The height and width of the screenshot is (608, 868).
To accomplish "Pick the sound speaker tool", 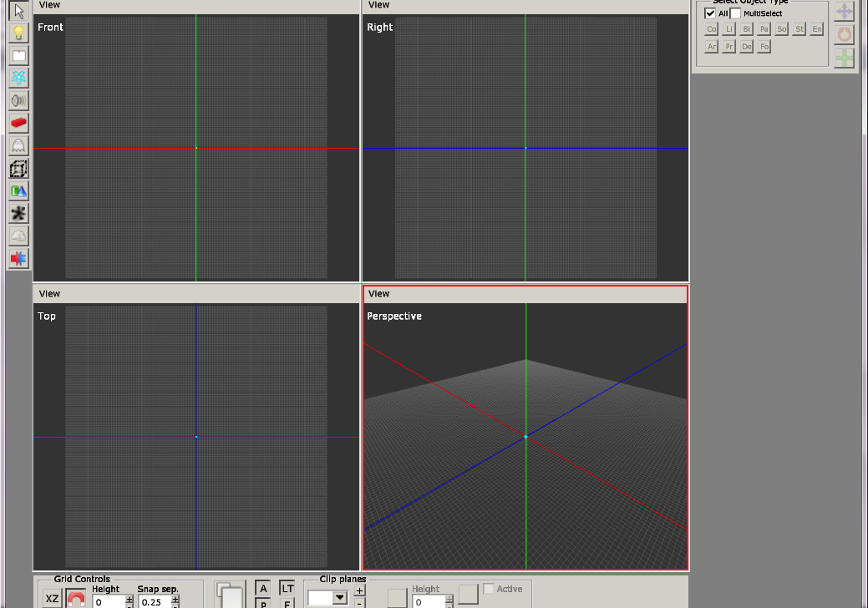I will pos(18,100).
